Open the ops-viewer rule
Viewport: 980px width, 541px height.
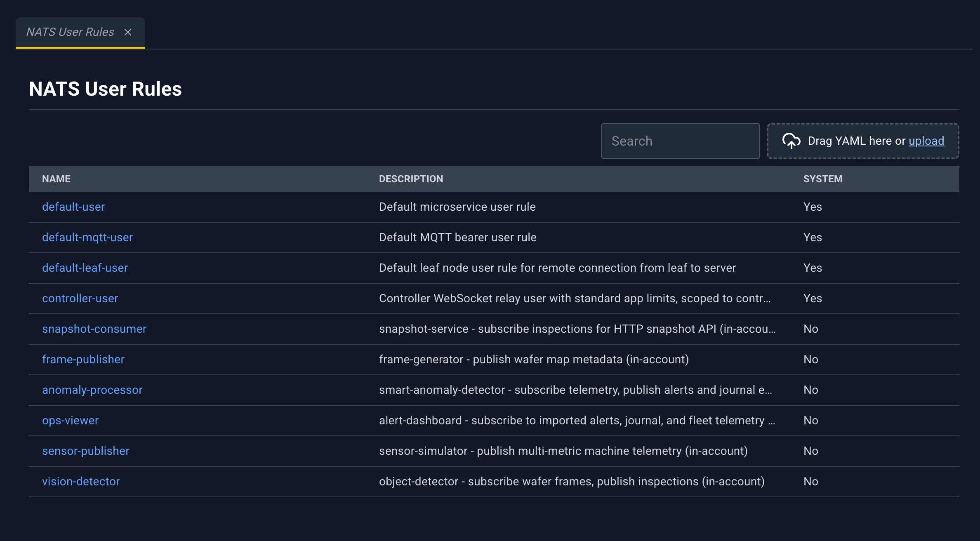coord(70,421)
